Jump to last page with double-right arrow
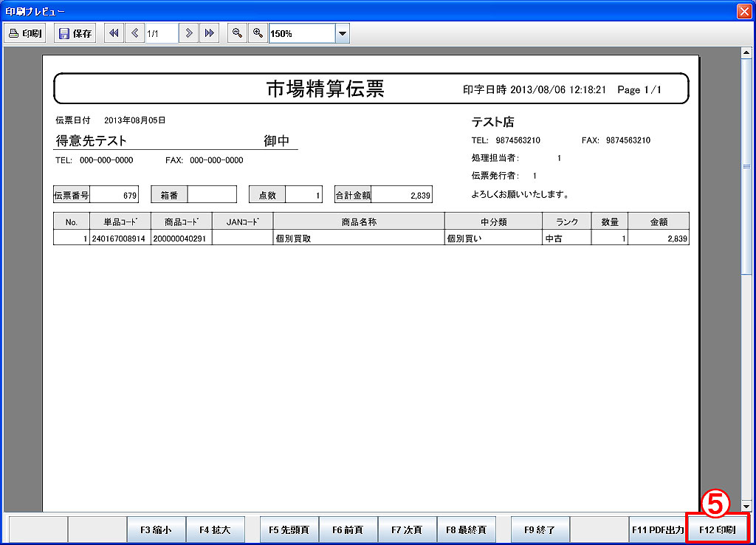 coord(210,33)
